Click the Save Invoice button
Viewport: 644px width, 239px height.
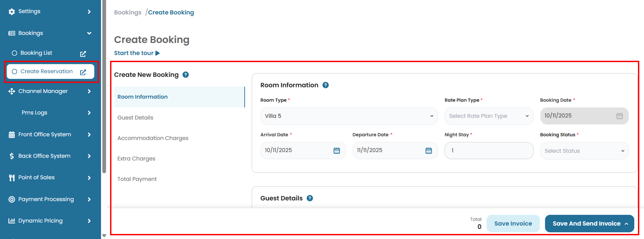513,223
